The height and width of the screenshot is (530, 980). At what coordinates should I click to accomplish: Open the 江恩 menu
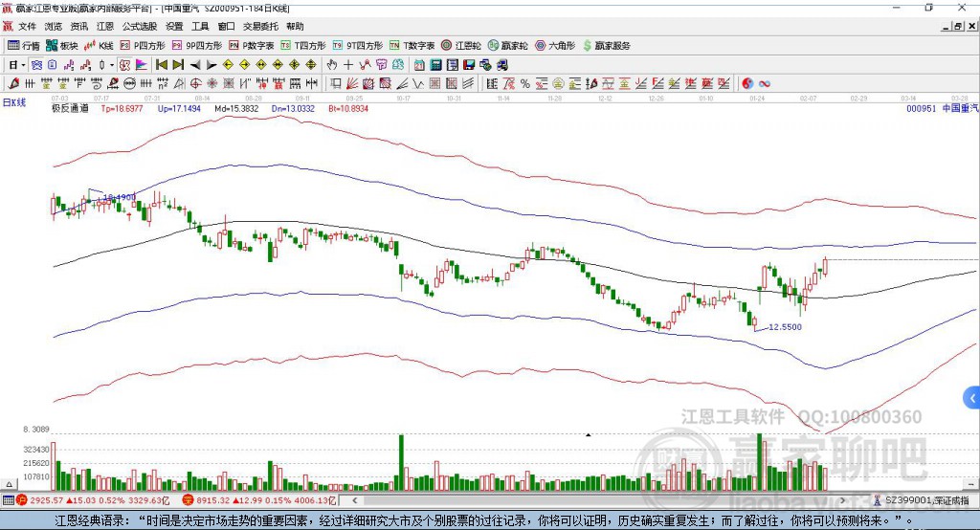[x=105, y=26]
